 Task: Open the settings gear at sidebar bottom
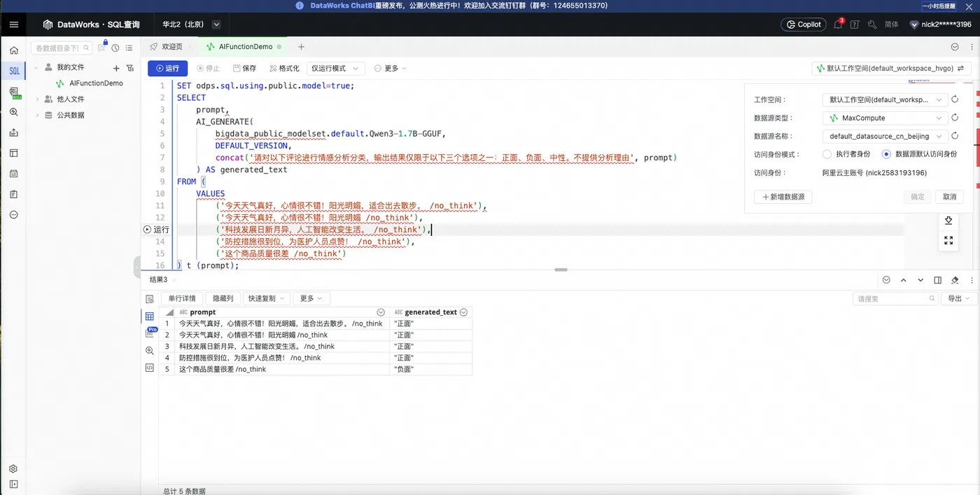point(14,469)
